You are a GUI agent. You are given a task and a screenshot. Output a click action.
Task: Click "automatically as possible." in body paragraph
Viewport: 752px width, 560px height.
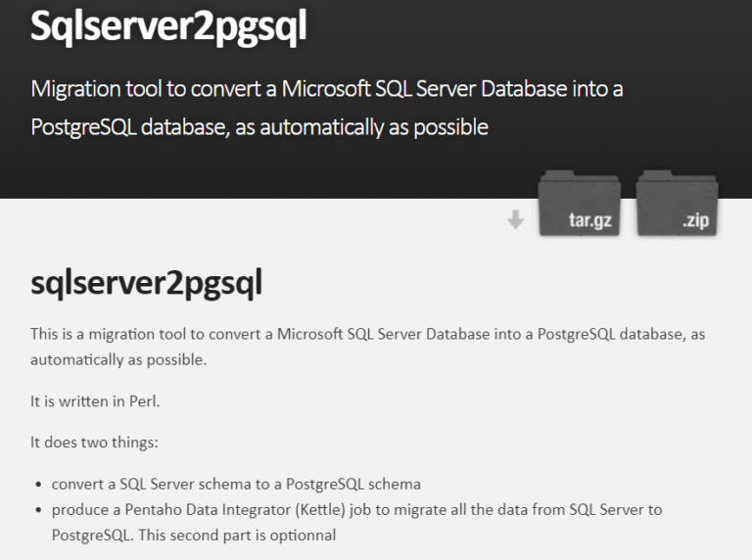click(118, 359)
